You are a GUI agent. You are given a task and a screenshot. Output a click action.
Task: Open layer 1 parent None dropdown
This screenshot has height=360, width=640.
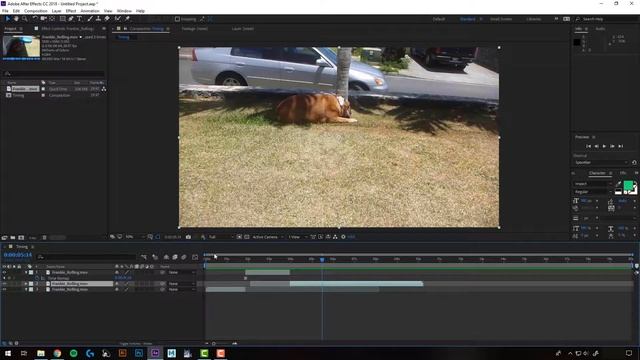pos(182,272)
